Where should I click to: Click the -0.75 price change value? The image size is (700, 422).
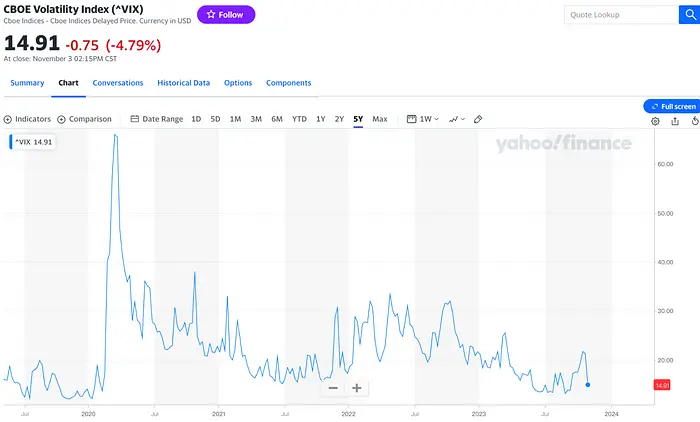coord(82,45)
